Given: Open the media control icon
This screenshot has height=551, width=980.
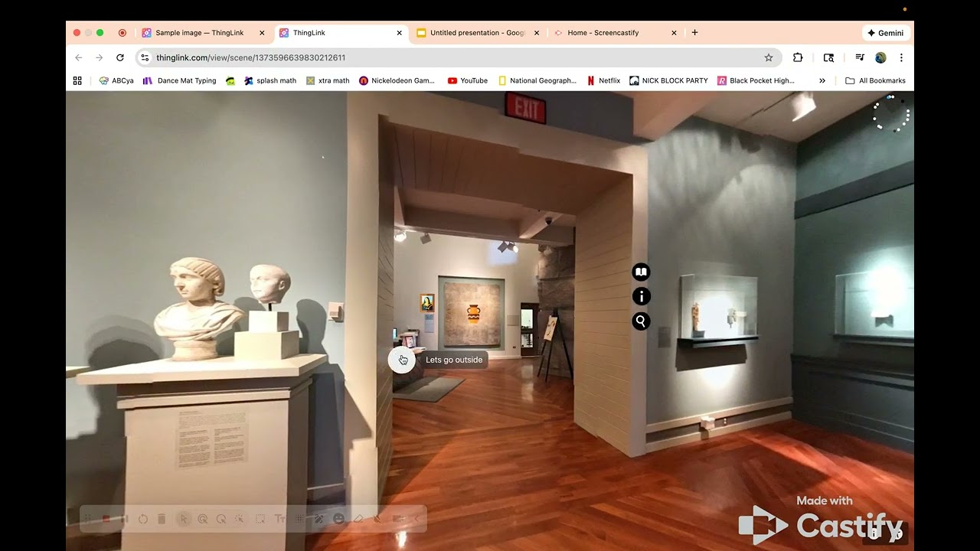Looking at the screenshot, I should tap(860, 57).
